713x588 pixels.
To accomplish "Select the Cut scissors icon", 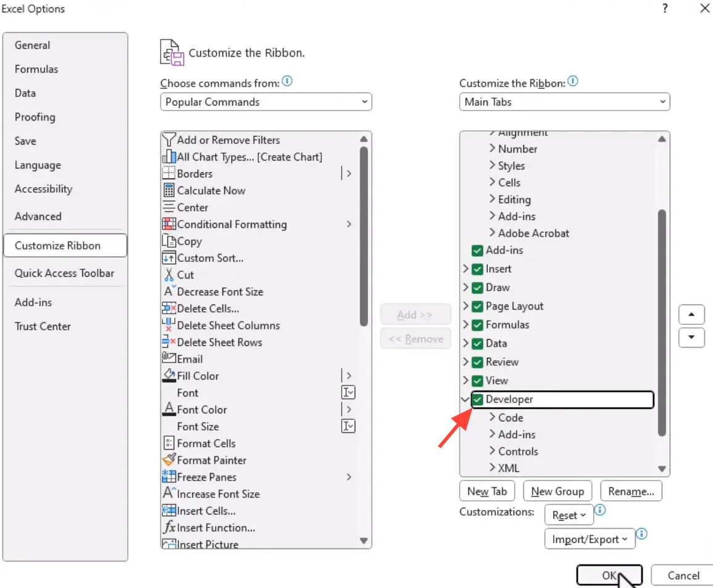I will click(169, 275).
